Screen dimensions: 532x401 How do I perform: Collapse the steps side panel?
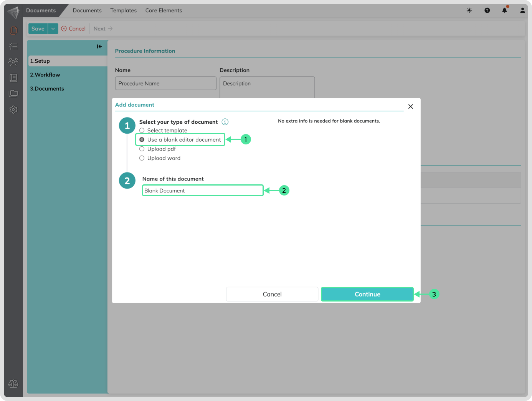pos(99,46)
